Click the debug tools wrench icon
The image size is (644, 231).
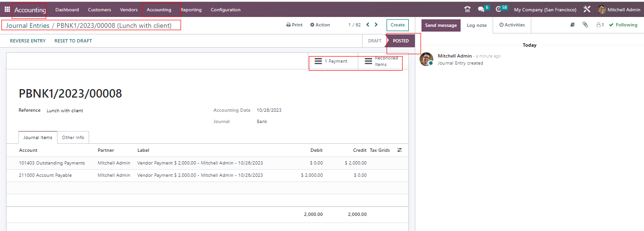(587, 9)
